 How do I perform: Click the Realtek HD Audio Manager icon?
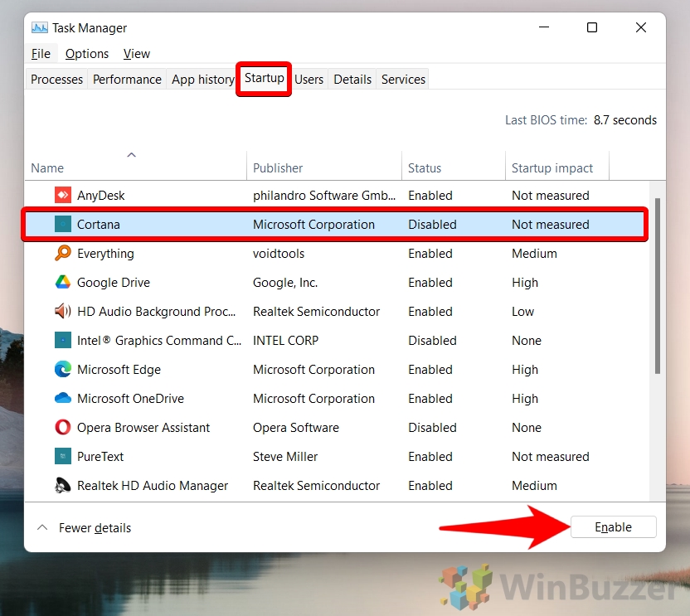[63, 486]
